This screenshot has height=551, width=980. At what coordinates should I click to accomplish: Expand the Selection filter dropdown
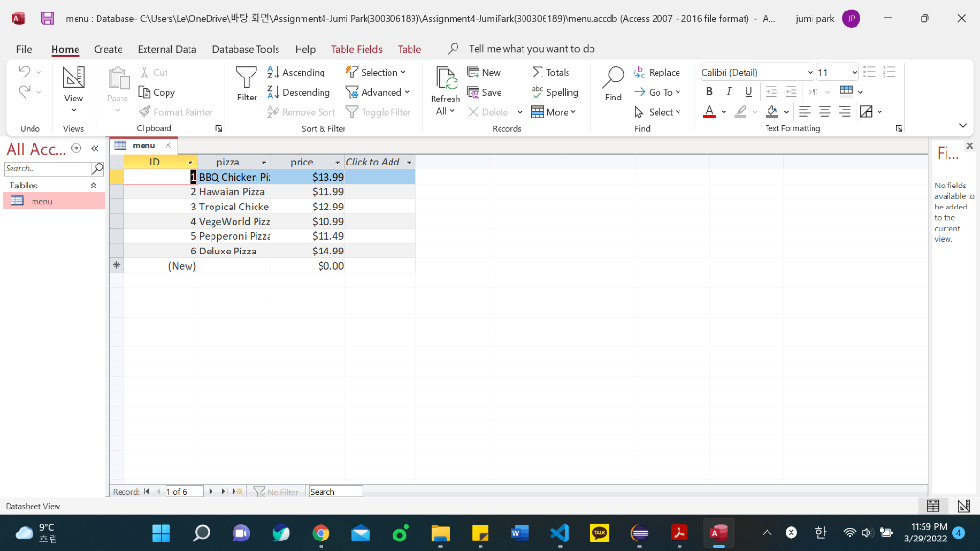(375, 73)
